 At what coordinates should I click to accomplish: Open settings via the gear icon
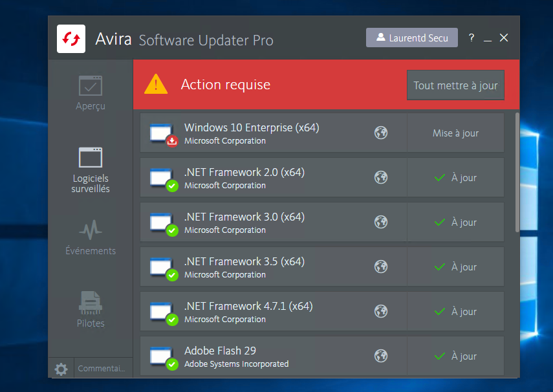[61, 369]
